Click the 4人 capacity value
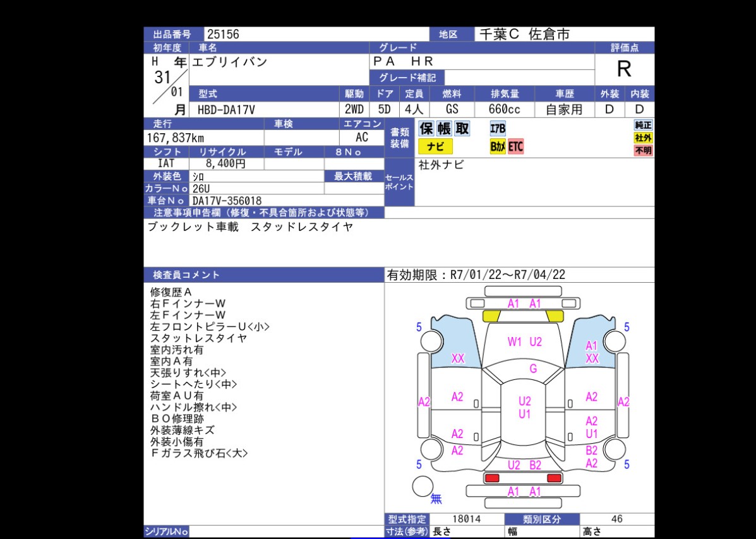 click(x=414, y=110)
